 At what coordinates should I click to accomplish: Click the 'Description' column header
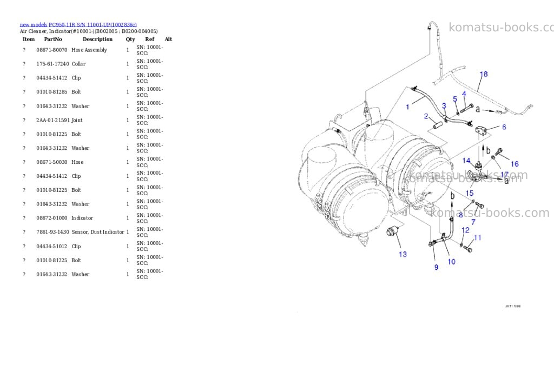pyautogui.click(x=97, y=39)
